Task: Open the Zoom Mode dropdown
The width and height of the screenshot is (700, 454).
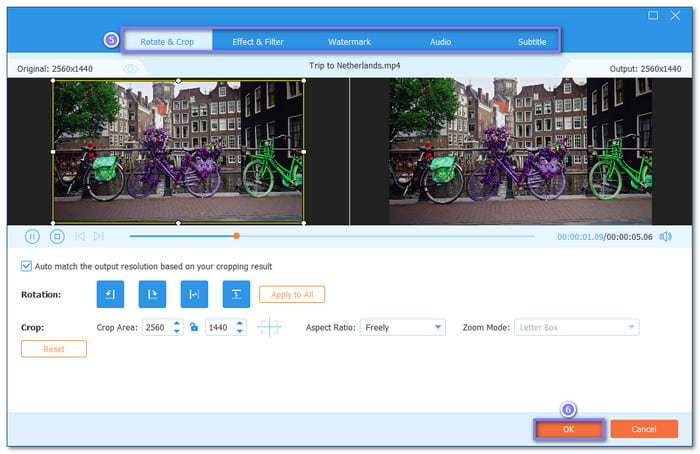Action: tap(576, 327)
